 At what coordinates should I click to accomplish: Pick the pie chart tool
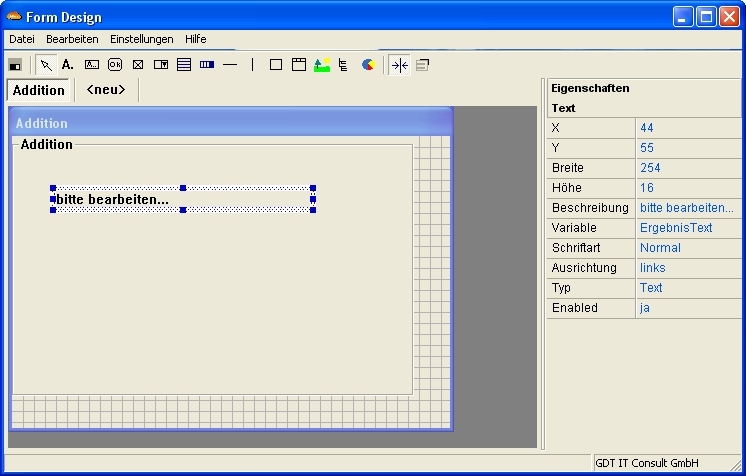[x=368, y=65]
